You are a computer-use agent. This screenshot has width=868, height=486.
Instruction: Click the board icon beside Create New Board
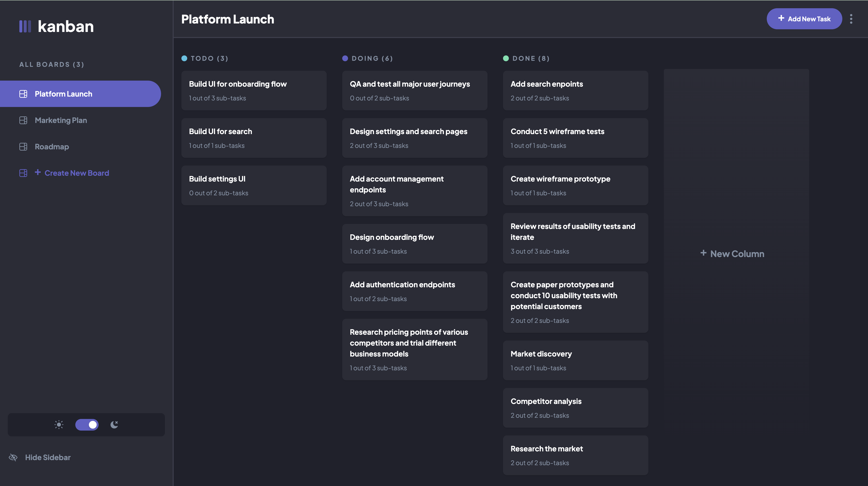[23, 173]
